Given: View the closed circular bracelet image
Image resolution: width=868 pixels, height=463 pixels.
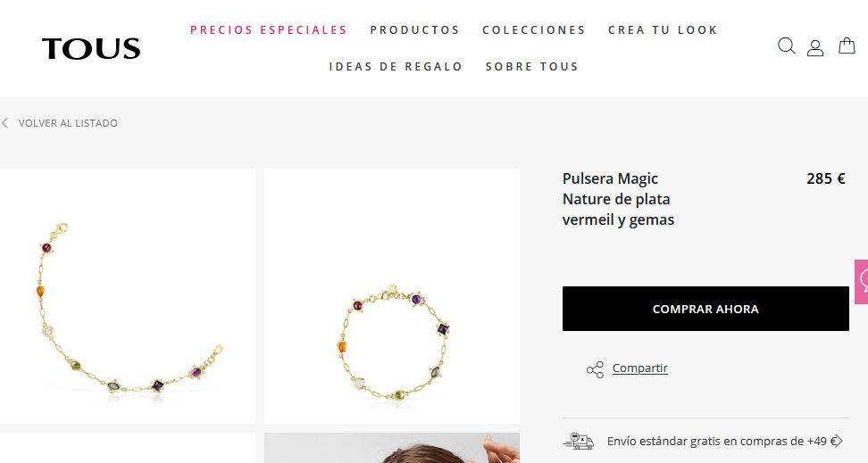Looking at the screenshot, I should pos(392,296).
